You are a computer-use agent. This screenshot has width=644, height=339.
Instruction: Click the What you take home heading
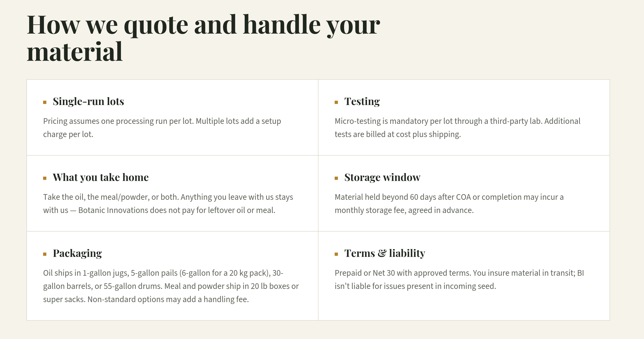click(101, 177)
